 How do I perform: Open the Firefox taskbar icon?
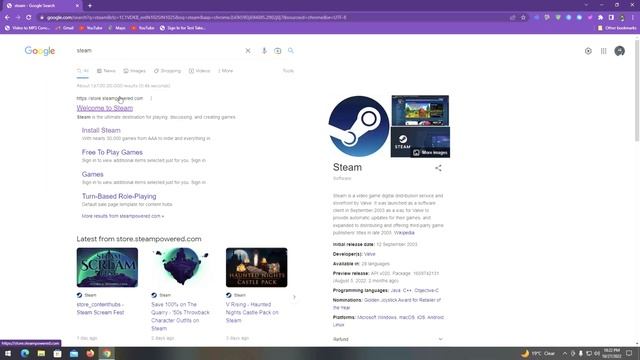point(90,353)
